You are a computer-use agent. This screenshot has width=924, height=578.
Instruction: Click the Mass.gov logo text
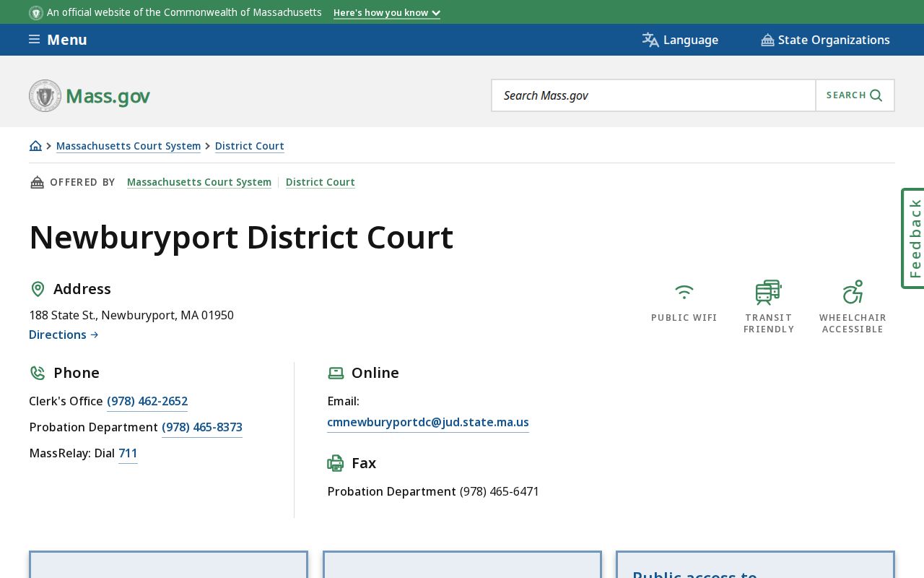point(108,96)
